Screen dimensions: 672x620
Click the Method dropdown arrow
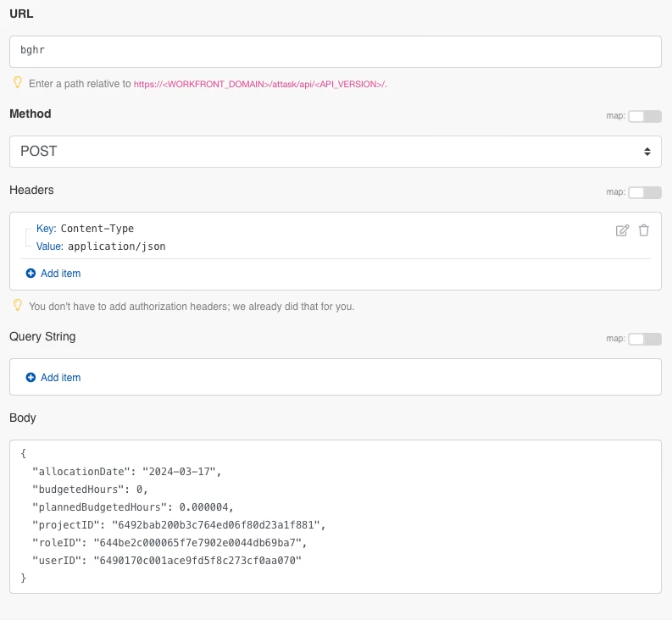[647, 152]
